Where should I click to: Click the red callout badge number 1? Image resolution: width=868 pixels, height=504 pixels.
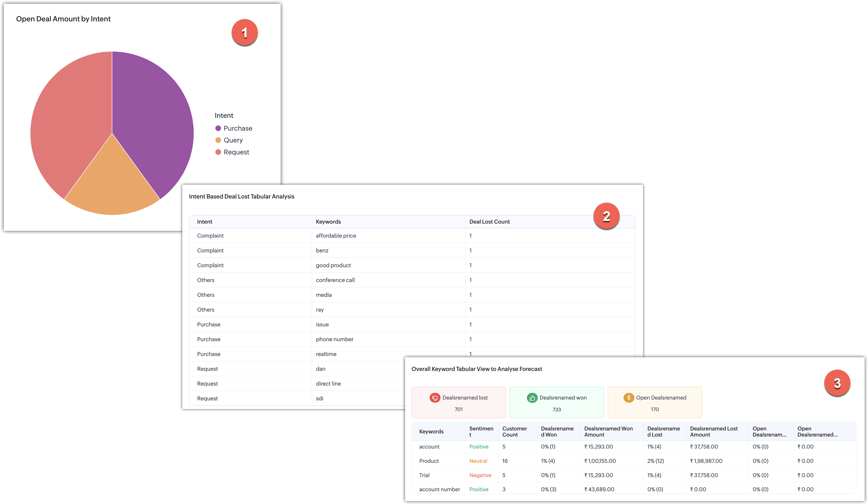pyautogui.click(x=245, y=33)
